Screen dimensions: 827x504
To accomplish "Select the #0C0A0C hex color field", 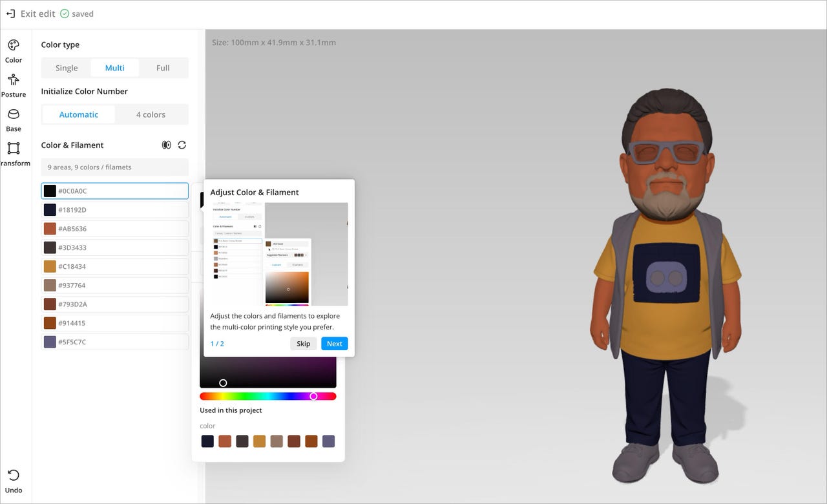I will coord(121,191).
